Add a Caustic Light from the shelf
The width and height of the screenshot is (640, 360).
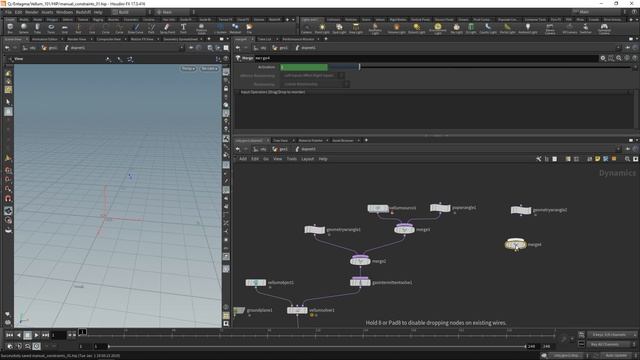488,28
